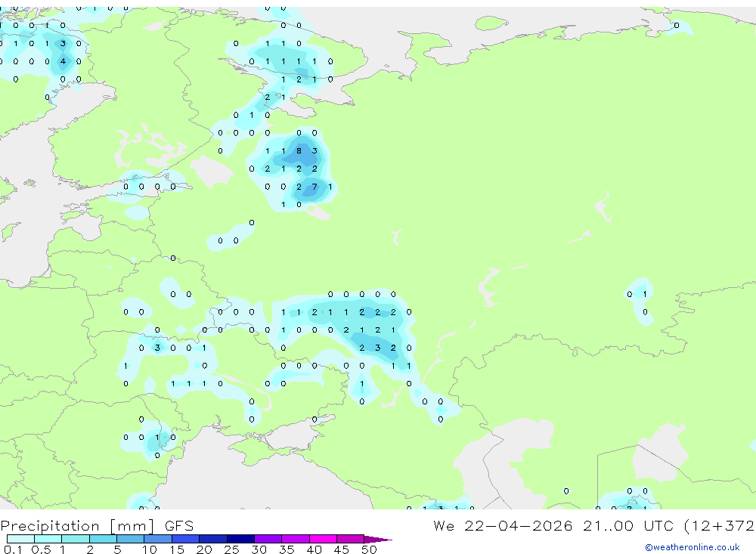Click the legend scale label '0.5'
Viewport: 756px width, 554px height.
(x=41, y=549)
